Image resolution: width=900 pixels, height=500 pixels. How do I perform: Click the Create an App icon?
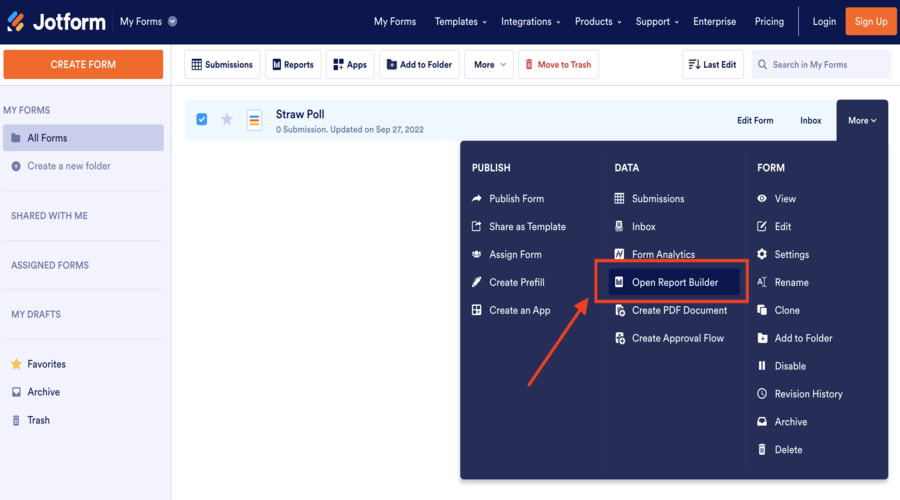(x=477, y=310)
